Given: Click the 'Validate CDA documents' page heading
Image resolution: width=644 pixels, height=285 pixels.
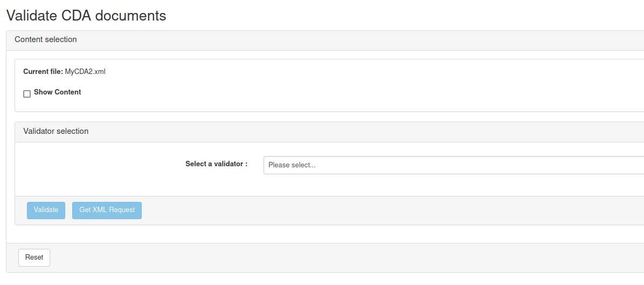Looking at the screenshot, I should pos(86,16).
